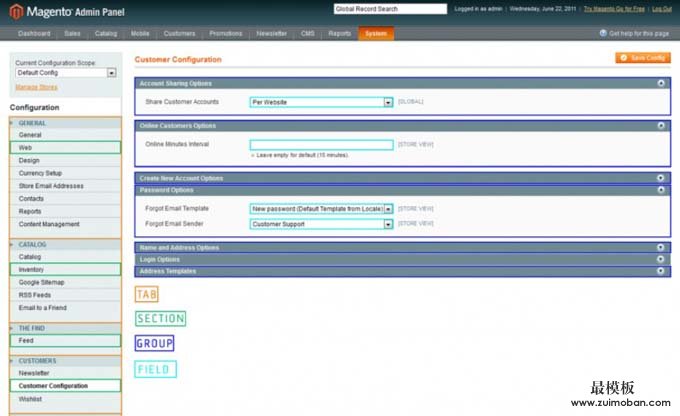Open the Mobile menu
The width and height of the screenshot is (680, 416).
[x=140, y=33]
